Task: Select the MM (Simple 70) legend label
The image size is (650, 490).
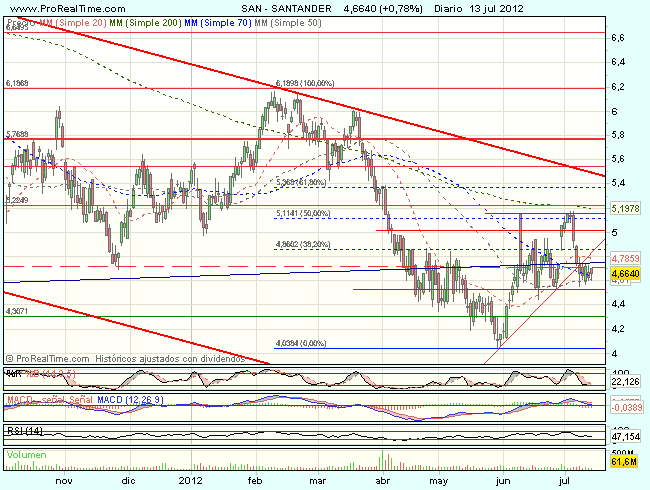Action: click(218, 23)
